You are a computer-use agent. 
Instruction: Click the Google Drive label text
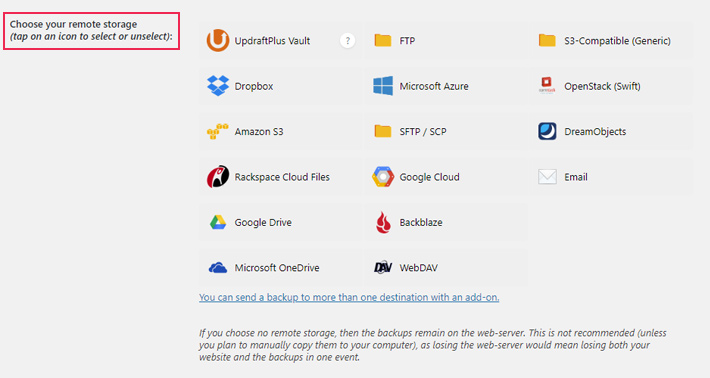[x=263, y=222]
